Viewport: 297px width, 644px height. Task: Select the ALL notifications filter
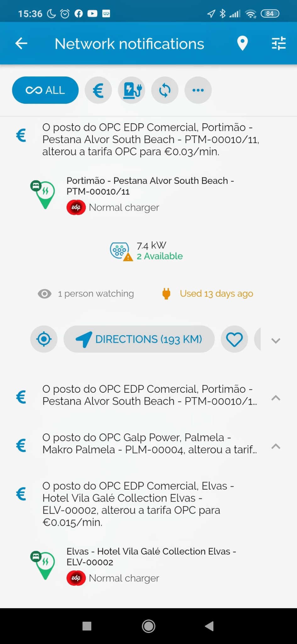point(45,90)
